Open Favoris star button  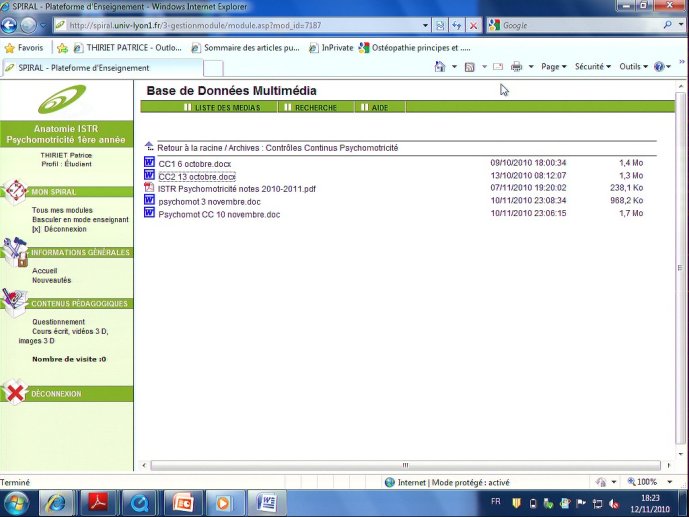(x=24, y=48)
